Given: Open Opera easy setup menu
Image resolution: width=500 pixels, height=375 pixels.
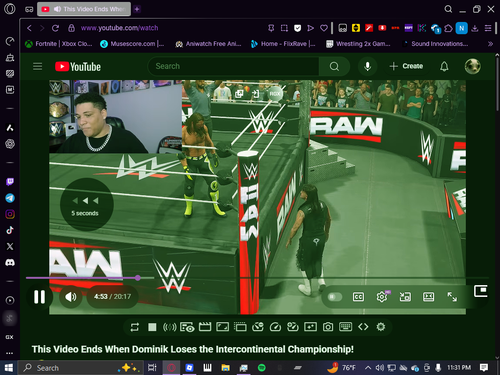Looking at the screenshot, I should pos(488,28).
